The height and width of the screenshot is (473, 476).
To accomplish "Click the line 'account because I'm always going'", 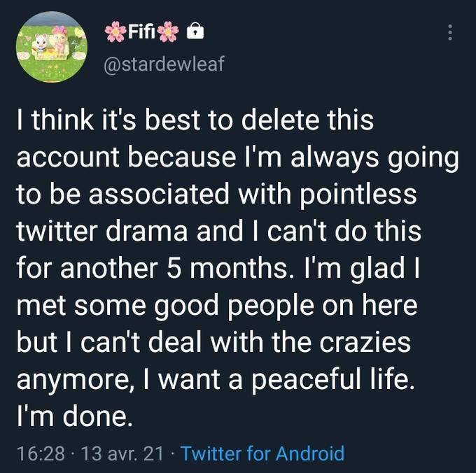I will point(237,157).
